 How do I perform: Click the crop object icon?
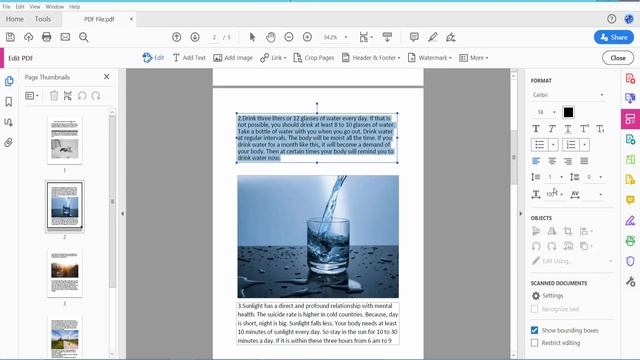click(568, 231)
